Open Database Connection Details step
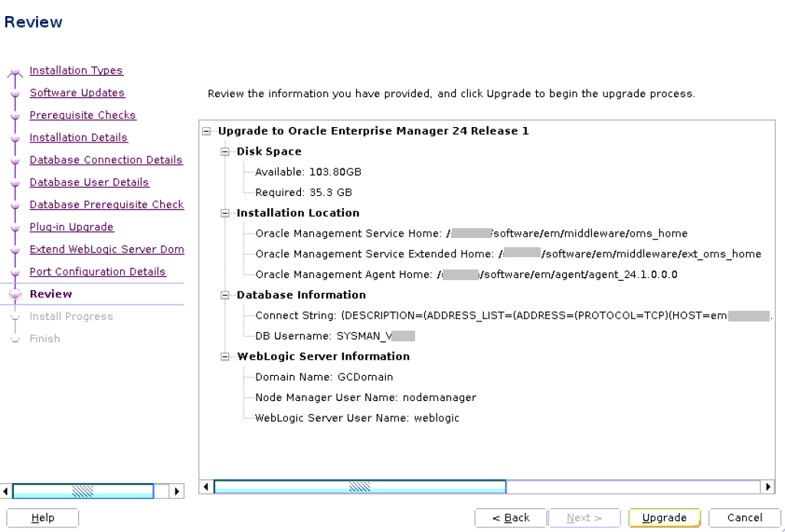The width and height of the screenshot is (785, 532). [106, 160]
